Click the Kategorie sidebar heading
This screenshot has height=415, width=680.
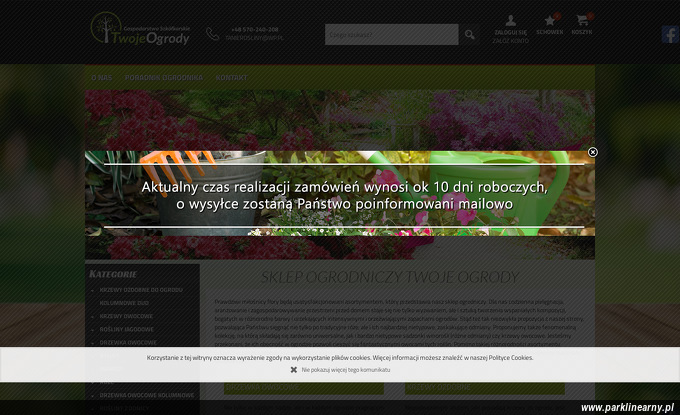(113, 274)
